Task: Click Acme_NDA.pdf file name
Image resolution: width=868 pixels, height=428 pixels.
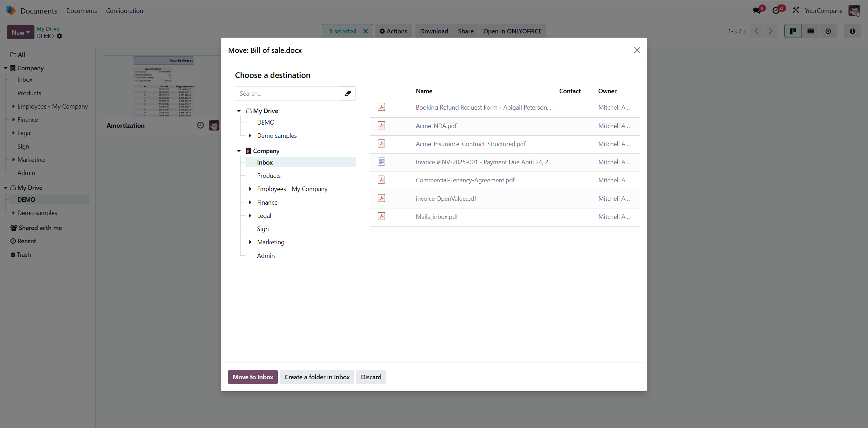Action: coord(436,126)
